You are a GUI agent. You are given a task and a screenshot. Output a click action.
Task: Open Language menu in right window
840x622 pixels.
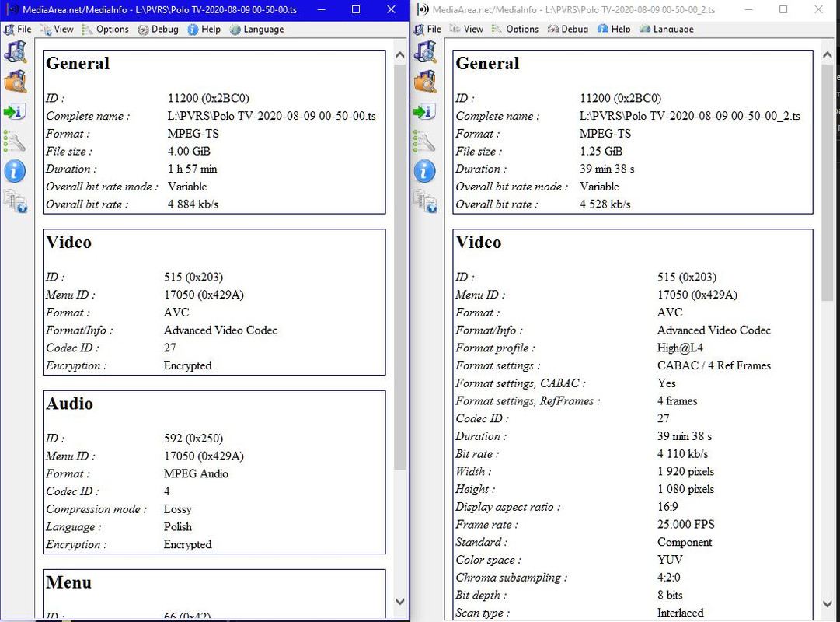point(667,29)
